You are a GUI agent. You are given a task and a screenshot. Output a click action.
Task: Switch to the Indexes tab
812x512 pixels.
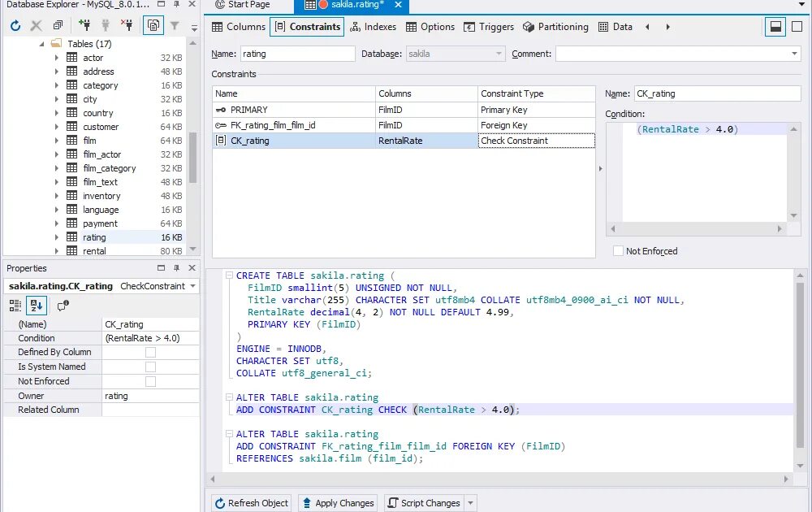[x=373, y=26]
